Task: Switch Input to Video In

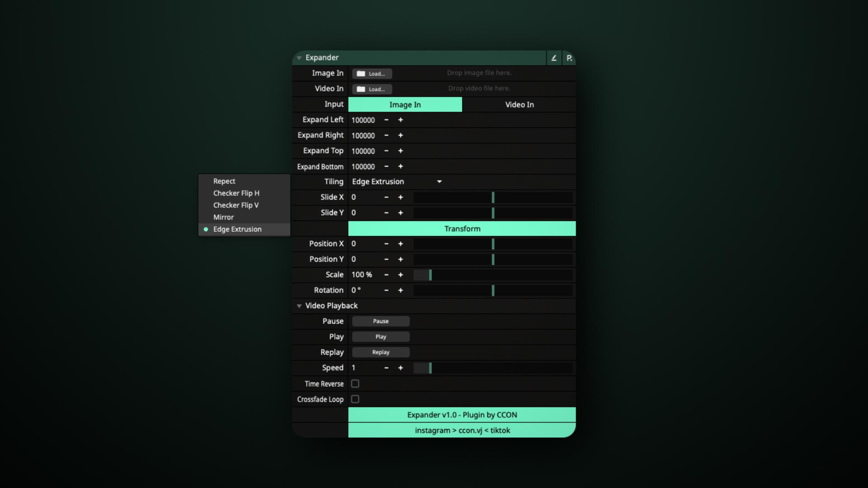Action: click(x=519, y=104)
